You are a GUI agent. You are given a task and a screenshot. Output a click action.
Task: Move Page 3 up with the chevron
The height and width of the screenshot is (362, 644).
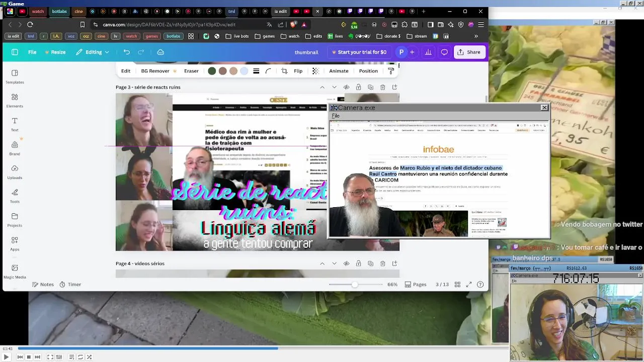click(x=322, y=87)
